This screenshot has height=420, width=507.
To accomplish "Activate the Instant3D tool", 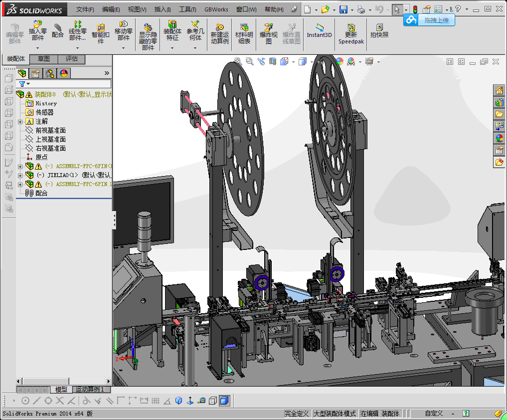I will pyautogui.click(x=319, y=30).
